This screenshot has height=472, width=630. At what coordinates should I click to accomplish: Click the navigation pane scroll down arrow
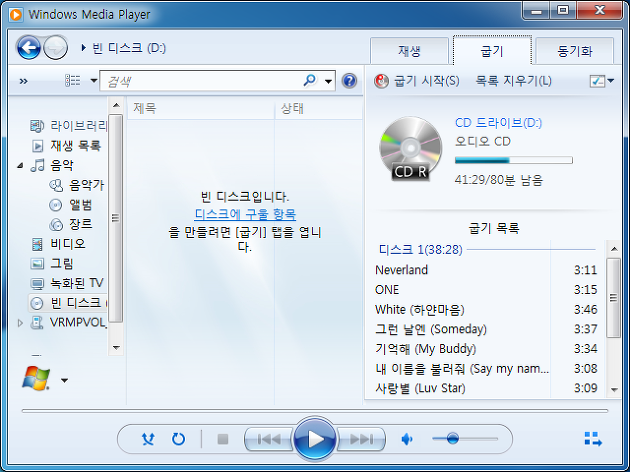click(116, 347)
